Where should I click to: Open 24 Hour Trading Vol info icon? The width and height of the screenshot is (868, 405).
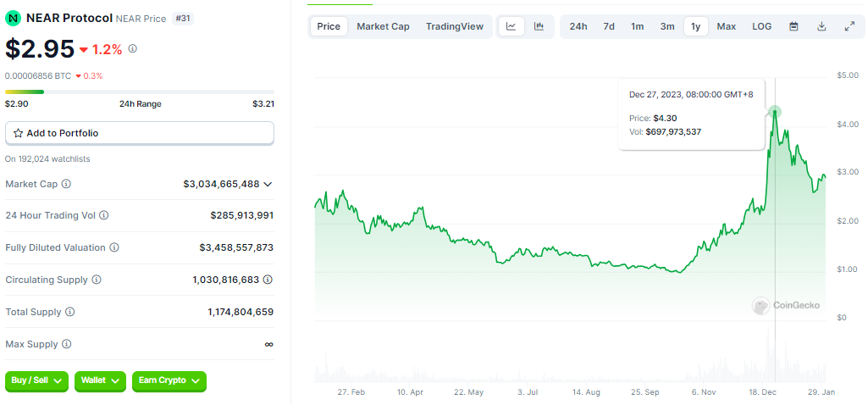coord(103,215)
